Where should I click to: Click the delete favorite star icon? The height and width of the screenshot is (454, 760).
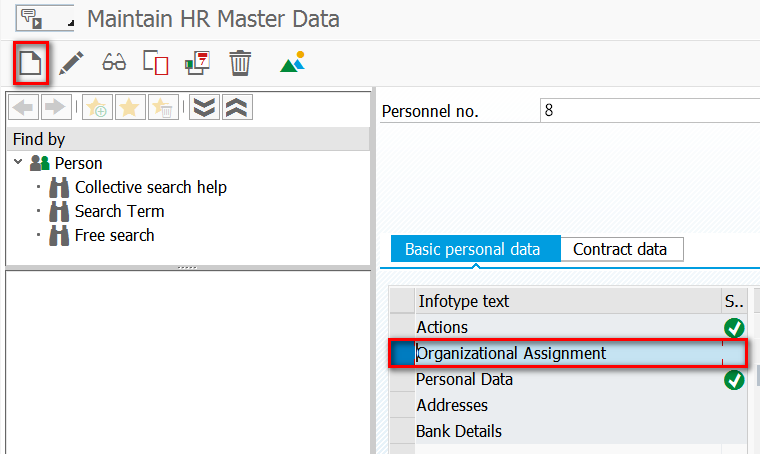[x=163, y=107]
